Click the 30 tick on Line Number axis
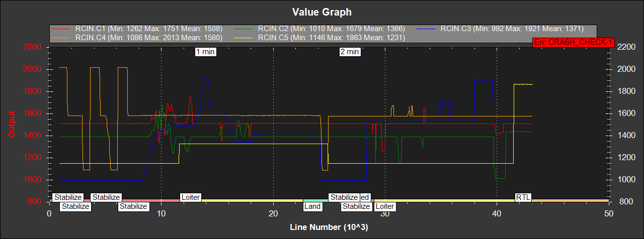644x239 pixels. coord(385,213)
